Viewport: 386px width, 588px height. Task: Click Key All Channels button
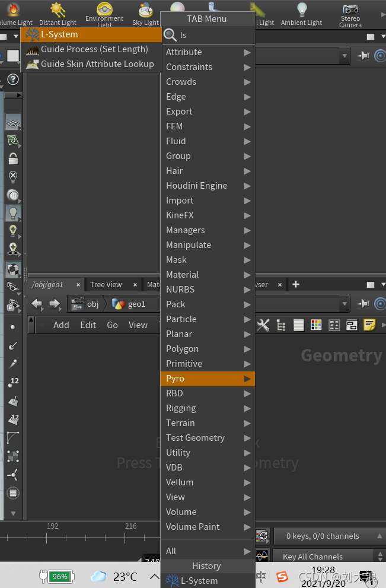[323, 557]
